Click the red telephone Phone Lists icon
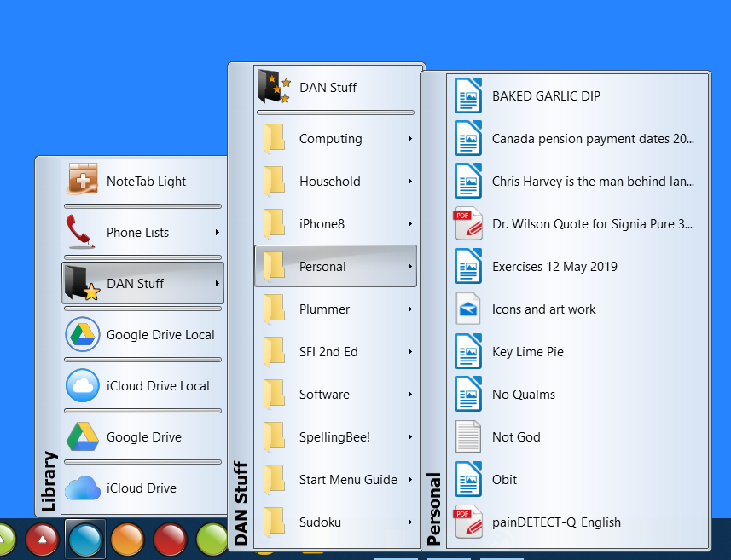This screenshot has width=731, height=560. 82,233
